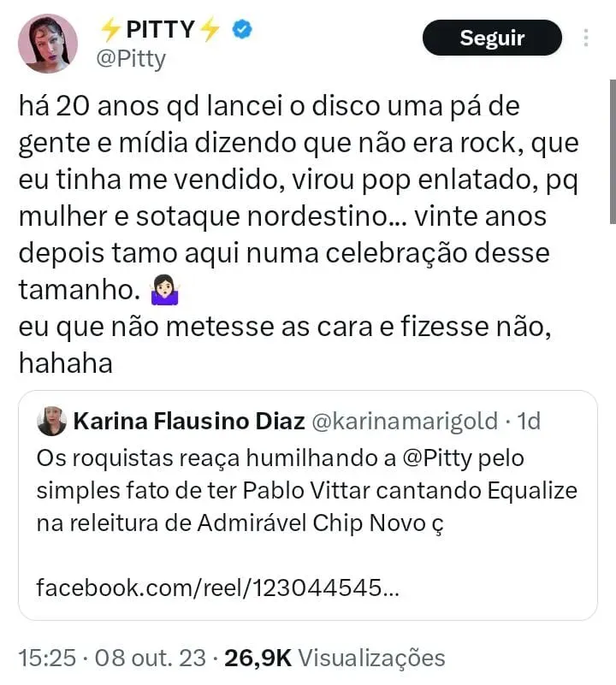Click the lightning emoji before PITTY
The height and width of the screenshot is (685, 616).
tap(110, 30)
